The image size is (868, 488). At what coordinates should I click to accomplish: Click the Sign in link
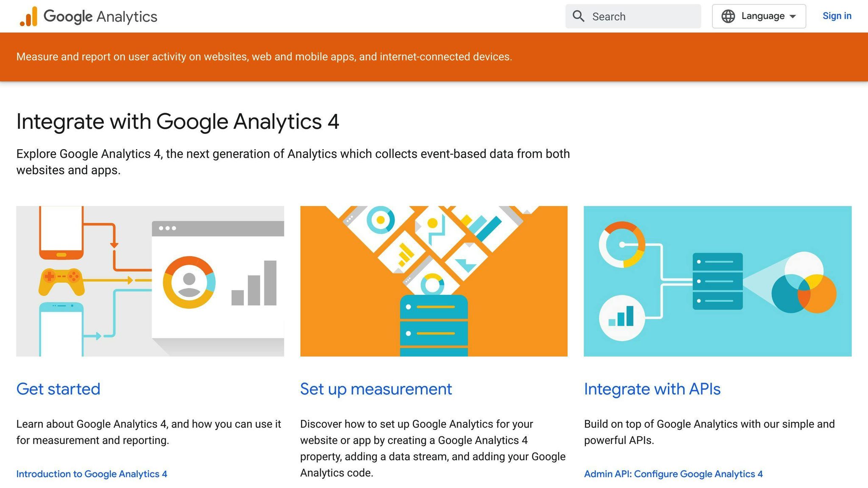tap(837, 16)
